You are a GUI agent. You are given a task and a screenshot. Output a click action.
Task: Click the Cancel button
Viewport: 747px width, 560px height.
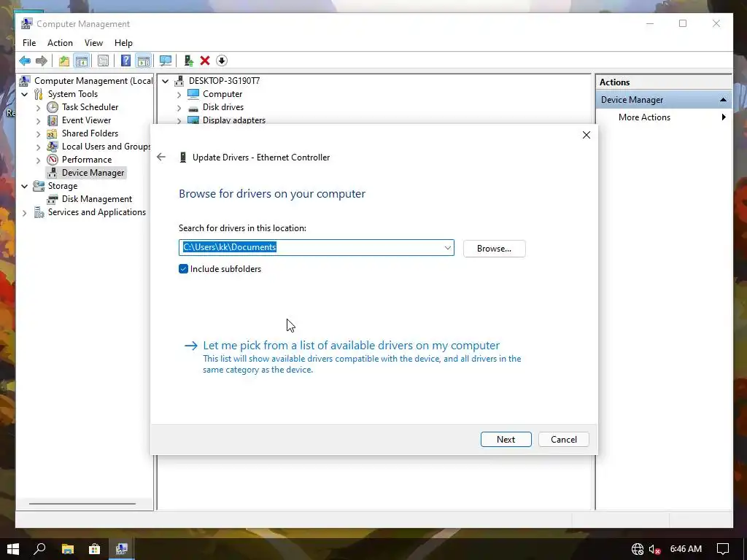click(x=564, y=440)
